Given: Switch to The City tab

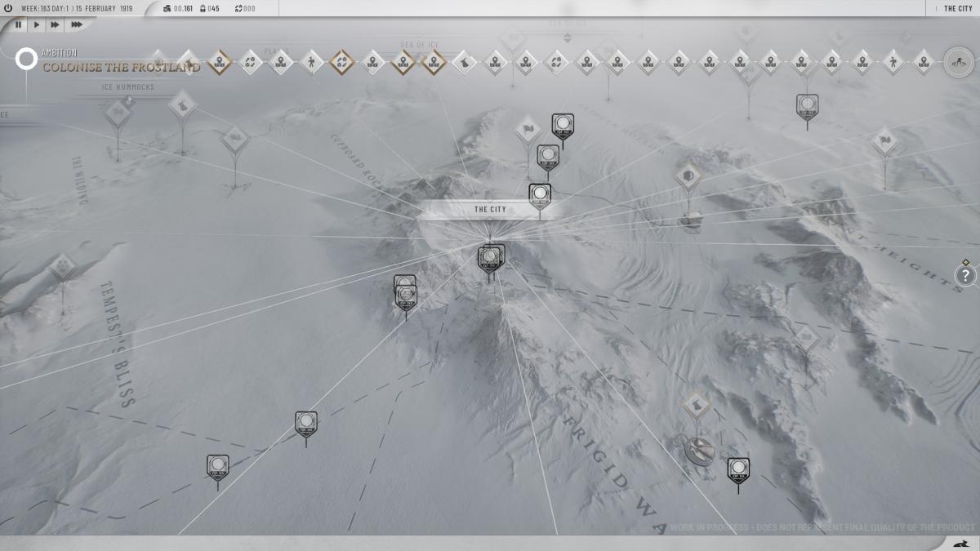Looking at the screenshot, I should (958, 9).
